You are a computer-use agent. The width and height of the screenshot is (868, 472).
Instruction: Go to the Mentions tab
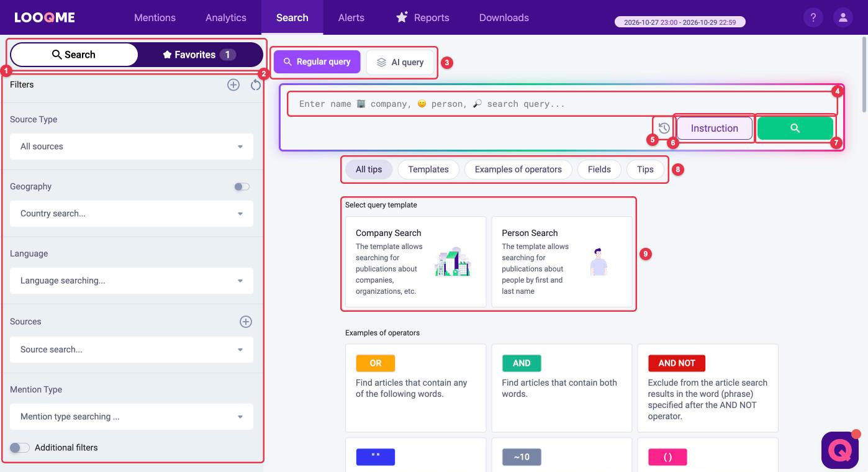(x=155, y=17)
